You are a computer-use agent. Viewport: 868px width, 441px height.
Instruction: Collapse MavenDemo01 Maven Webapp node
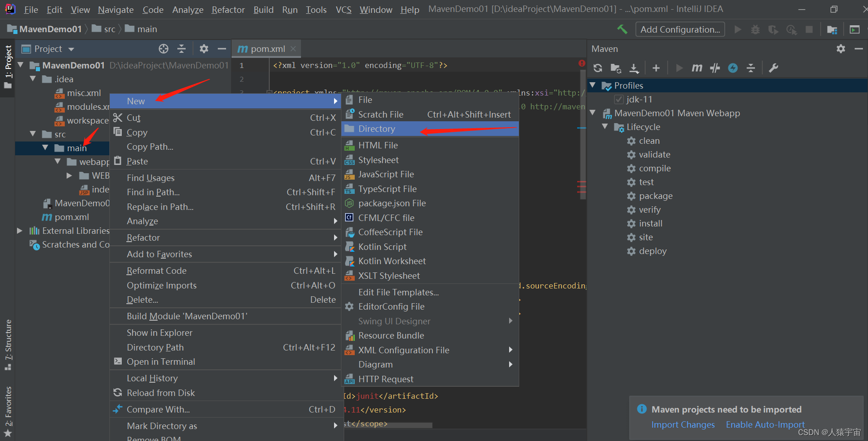(x=593, y=113)
